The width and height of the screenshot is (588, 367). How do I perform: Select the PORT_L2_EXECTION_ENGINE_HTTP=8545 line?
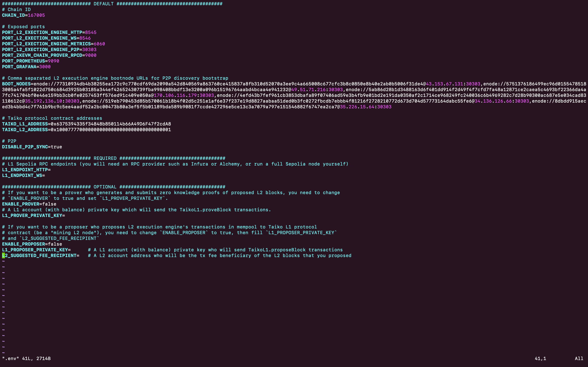click(x=49, y=32)
